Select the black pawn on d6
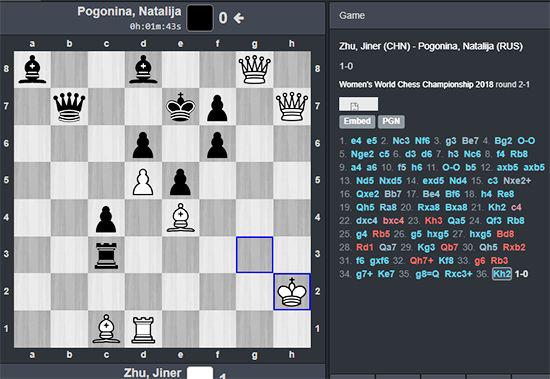 point(143,145)
